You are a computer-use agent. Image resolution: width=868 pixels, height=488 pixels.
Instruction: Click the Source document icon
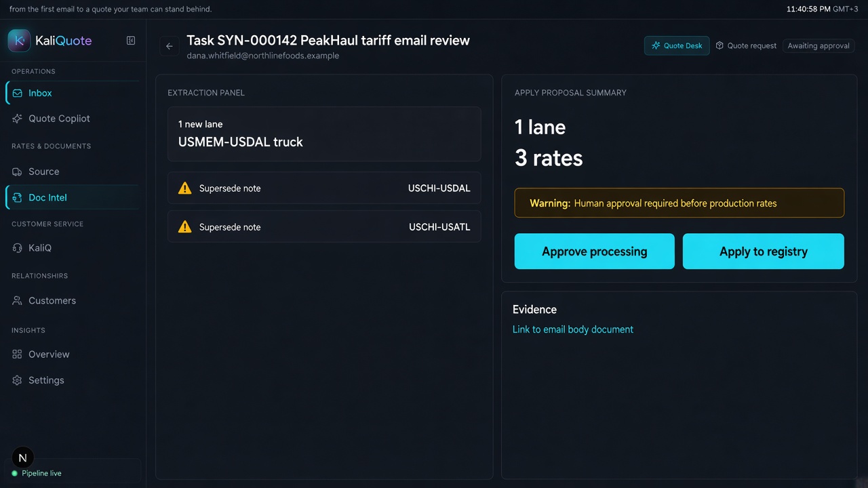(x=18, y=171)
